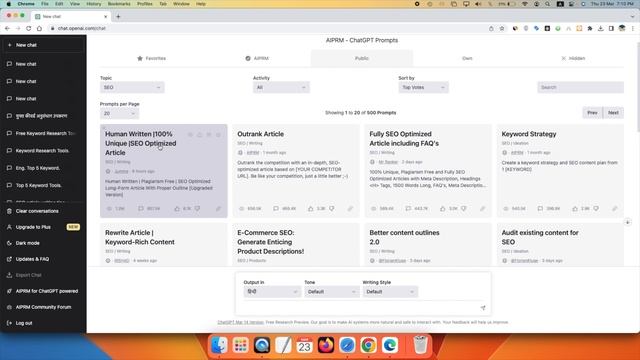The width and height of the screenshot is (640, 360).
Task: Click the share icon in the address bar
Action: click(x=491, y=28)
